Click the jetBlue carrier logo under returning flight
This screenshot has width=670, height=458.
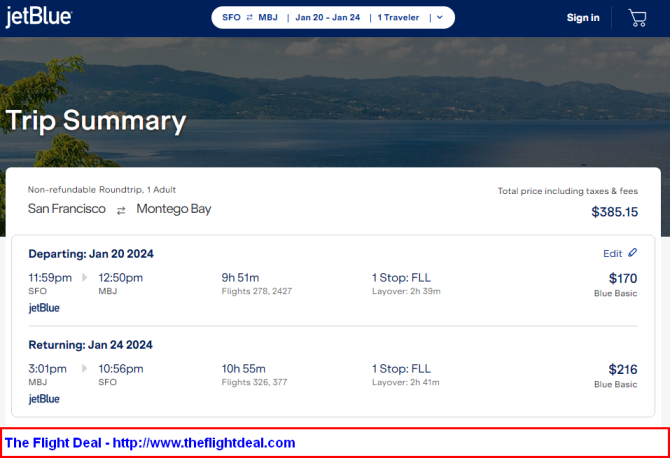[44, 399]
